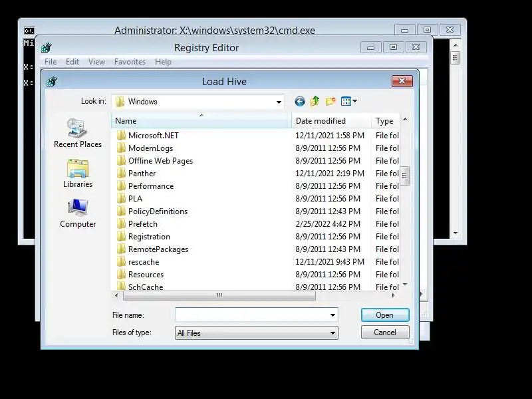532x399 pixels.
Task: Click file list scroll down arrow
Action: coord(405,285)
